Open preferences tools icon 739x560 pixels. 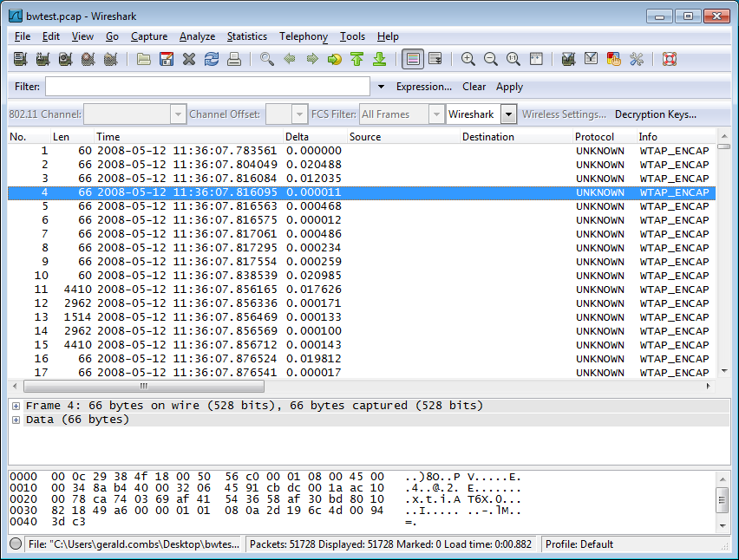[x=637, y=59]
